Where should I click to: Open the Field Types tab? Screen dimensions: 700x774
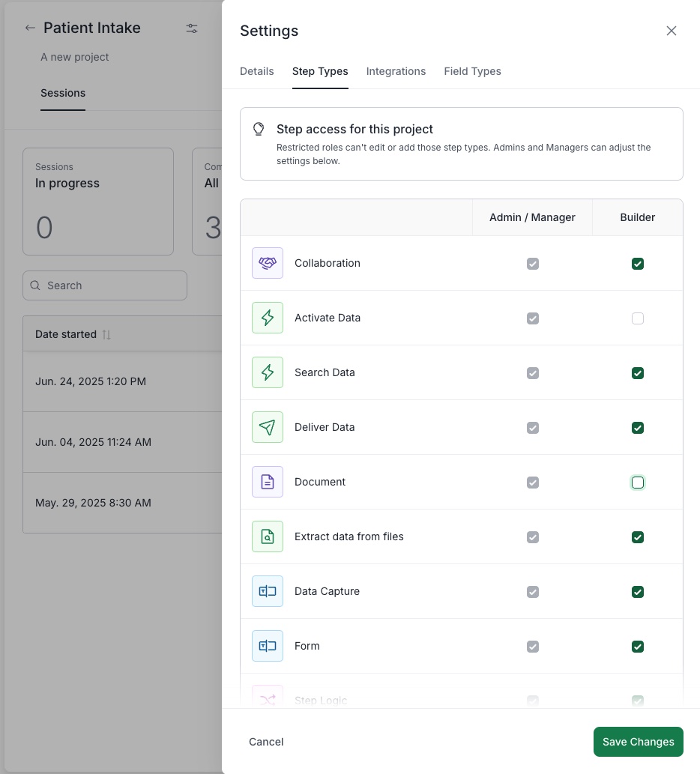[472, 71]
